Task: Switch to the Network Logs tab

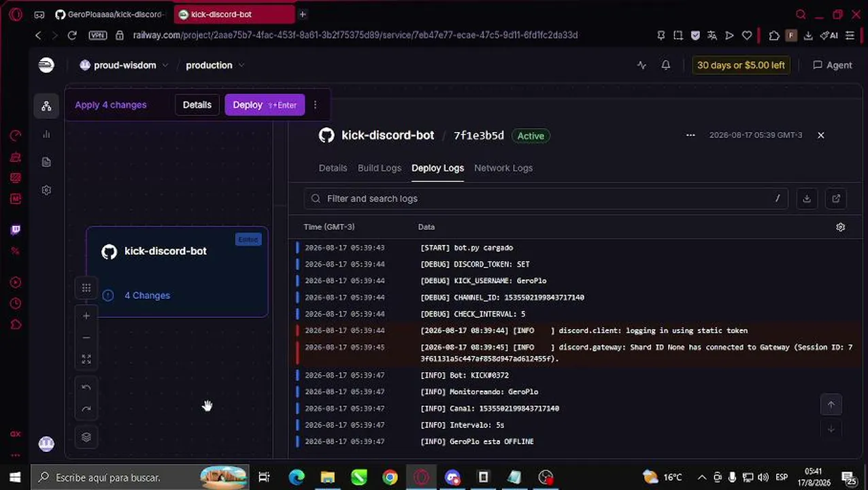Action: [x=503, y=168]
